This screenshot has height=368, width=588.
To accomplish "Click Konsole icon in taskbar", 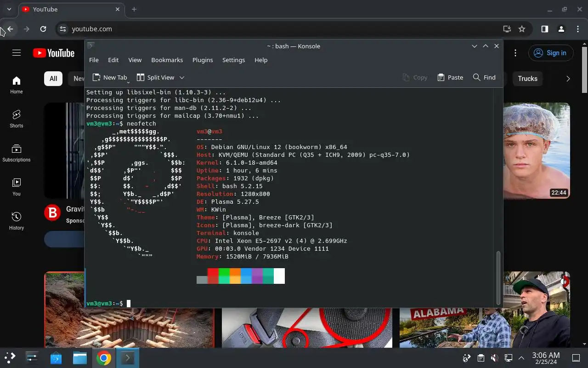I will tap(127, 357).
